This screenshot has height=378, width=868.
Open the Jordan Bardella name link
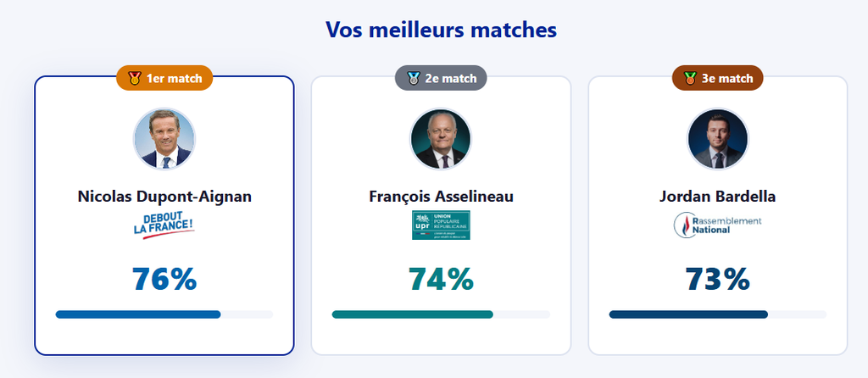click(717, 197)
